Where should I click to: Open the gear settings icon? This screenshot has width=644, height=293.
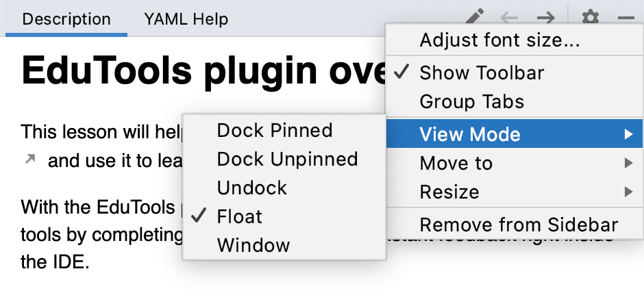coord(591,18)
